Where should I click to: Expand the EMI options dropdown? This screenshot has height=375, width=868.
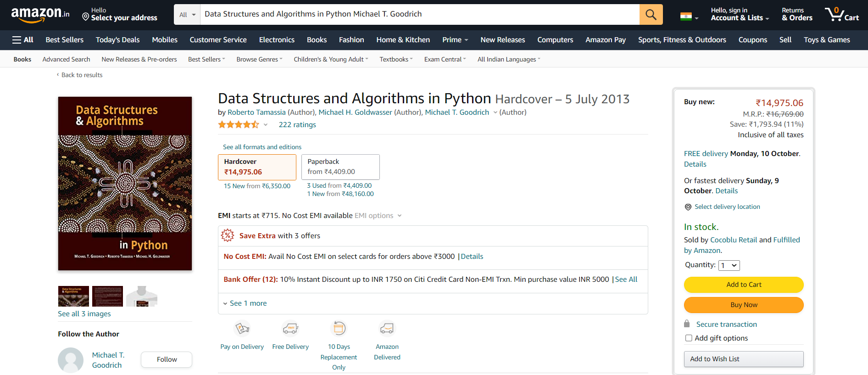378,216
